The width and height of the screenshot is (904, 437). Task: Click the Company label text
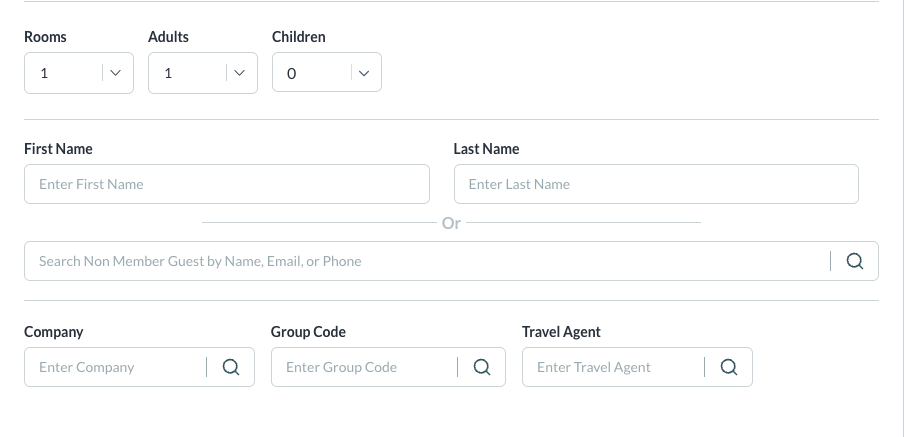(x=54, y=332)
